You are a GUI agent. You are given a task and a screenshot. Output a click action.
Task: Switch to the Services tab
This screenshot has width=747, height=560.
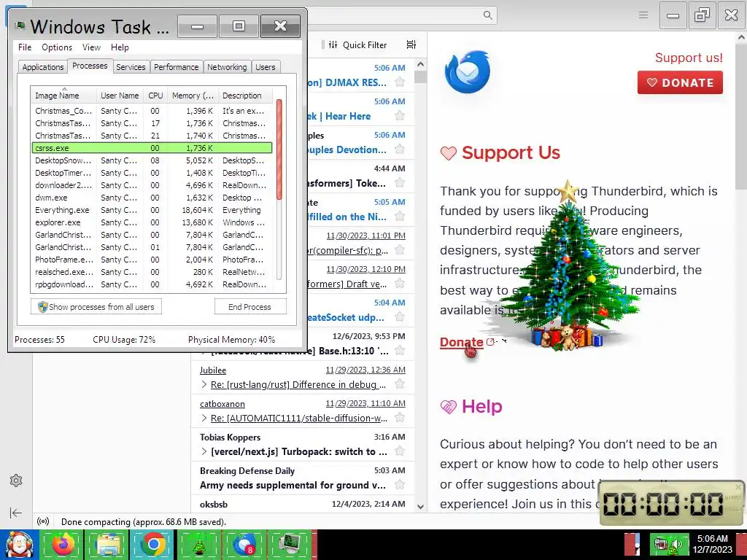tap(131, 66)
